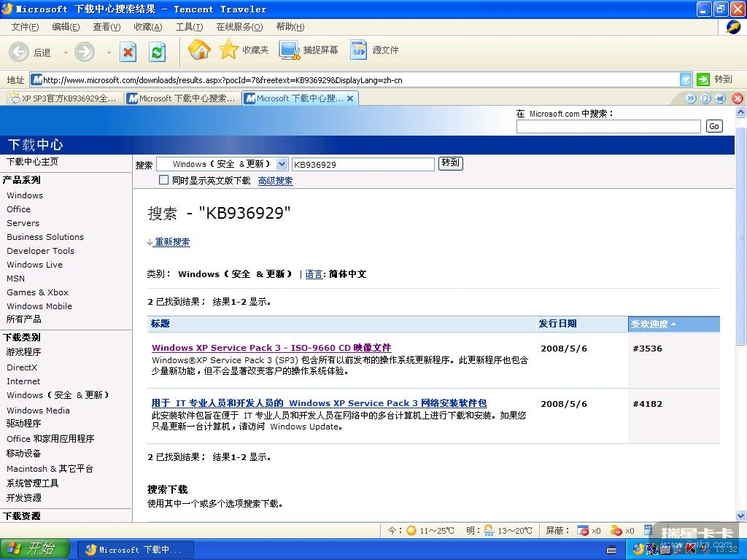747x560 pixels.
Task: Click the Forward arrow button
Action: (85, 52)
